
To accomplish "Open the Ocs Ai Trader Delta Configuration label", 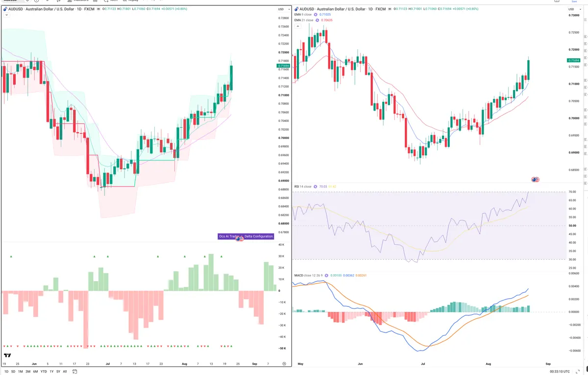I will coord(245,236).
